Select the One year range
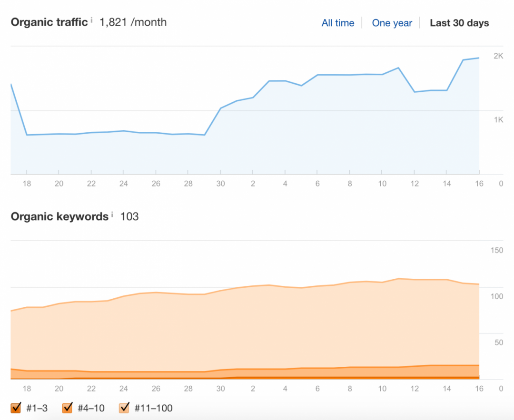Viewport: 514px width, 420px height. point(392,23)
